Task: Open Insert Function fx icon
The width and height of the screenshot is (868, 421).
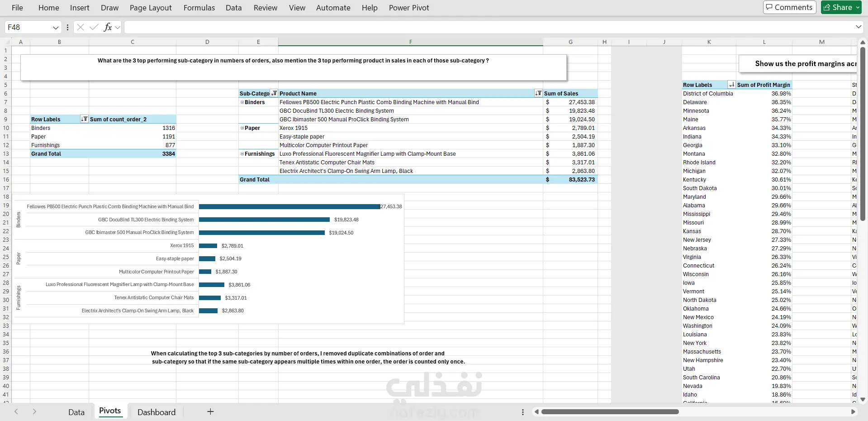Action: 108,27
